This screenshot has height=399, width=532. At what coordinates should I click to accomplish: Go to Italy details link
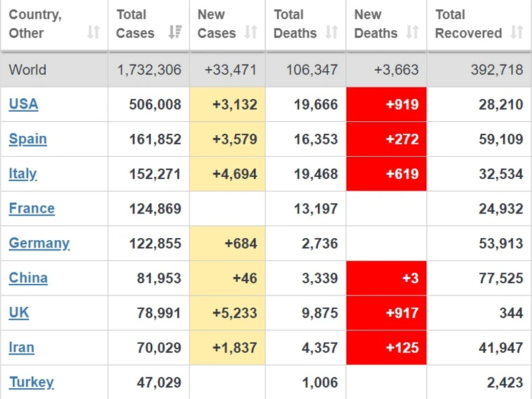[23, 174]
